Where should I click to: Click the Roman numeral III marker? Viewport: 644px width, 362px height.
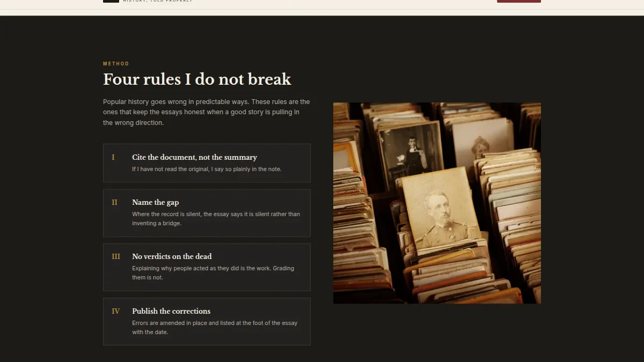(x=116, y=256)
